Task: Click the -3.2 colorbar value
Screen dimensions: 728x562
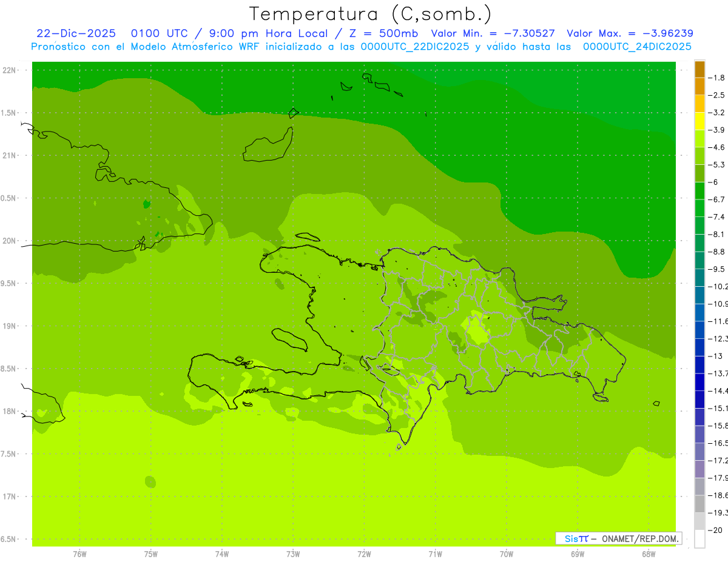Action: (716, 113)
